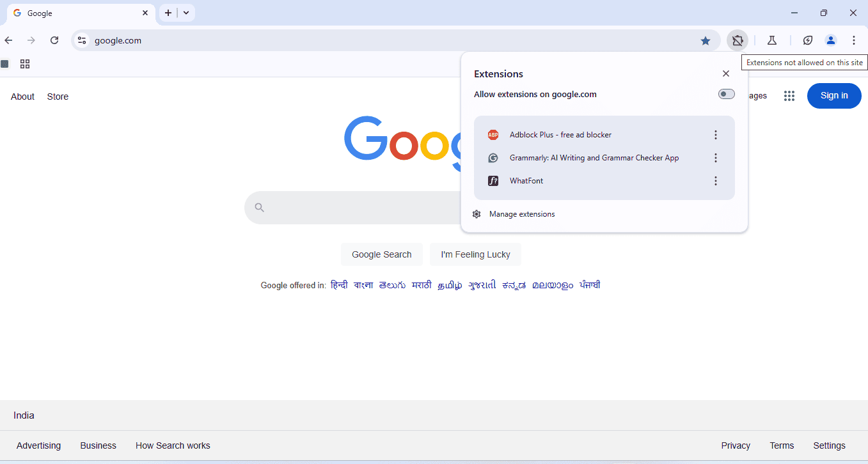Open Advertising footer link
868x464 pixels.
coord(38,445)
